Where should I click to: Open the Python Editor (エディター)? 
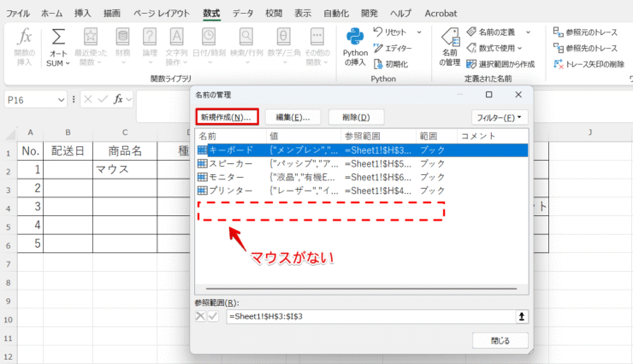[393, 48]
